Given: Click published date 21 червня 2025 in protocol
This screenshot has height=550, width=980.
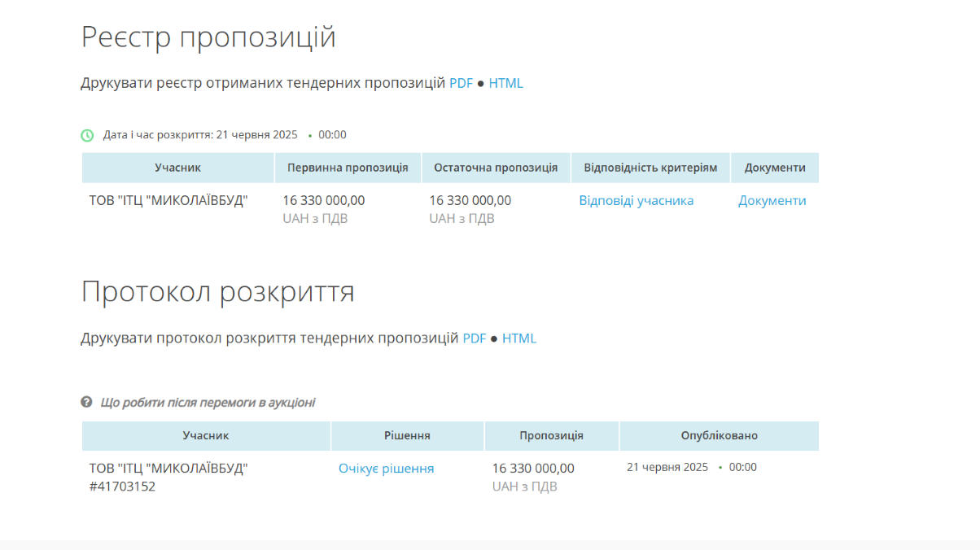Looking at the screenshot, I should [x=667, y=467].
